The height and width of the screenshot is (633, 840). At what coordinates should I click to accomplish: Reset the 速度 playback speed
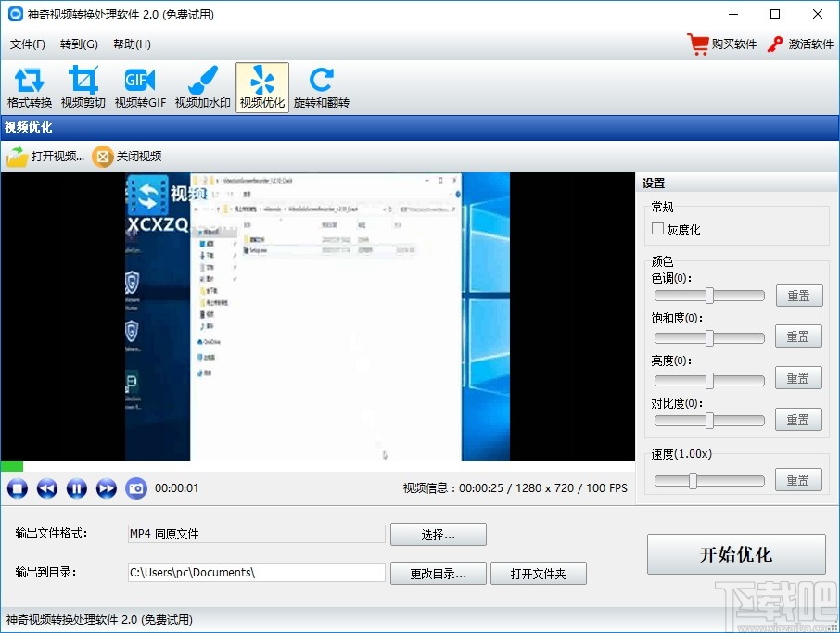tap(799, 480)
